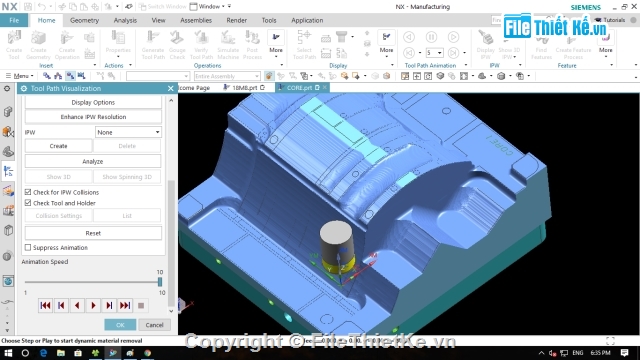Switch to the Render ribbon tab
The image size is (640, 360).
pyautogui.click(x=237, y=20)
